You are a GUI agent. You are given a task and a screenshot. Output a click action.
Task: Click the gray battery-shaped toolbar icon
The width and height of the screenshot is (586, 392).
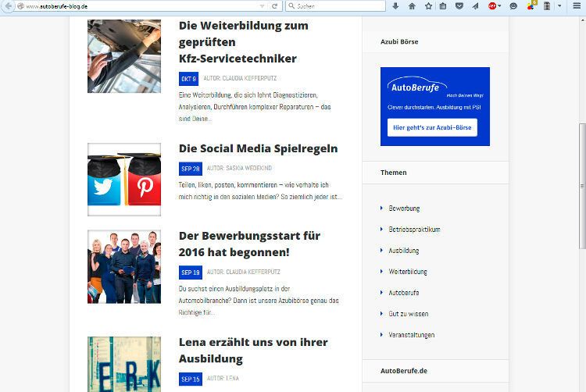point(547,6)
